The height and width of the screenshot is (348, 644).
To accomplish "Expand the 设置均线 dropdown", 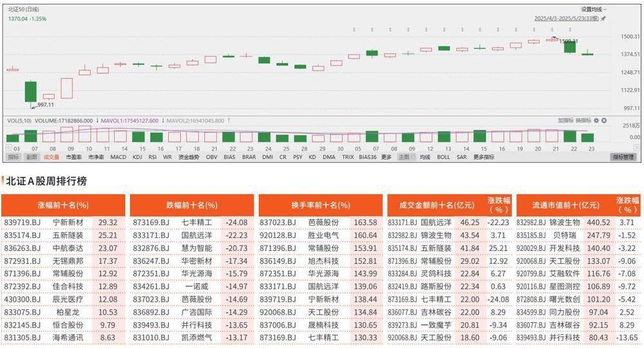I will [x=593, y=10].
